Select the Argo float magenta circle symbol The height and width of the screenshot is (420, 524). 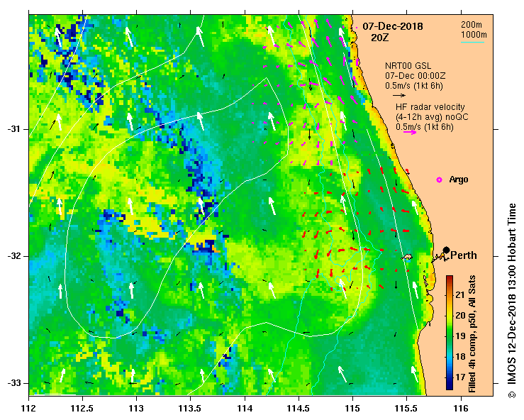coord(440,180)
